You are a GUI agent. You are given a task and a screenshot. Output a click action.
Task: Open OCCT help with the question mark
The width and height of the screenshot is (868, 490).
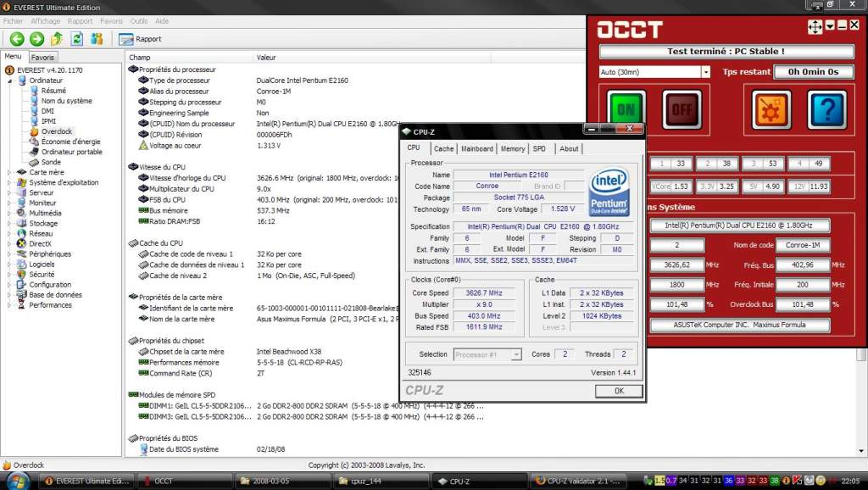click(827, 109)
